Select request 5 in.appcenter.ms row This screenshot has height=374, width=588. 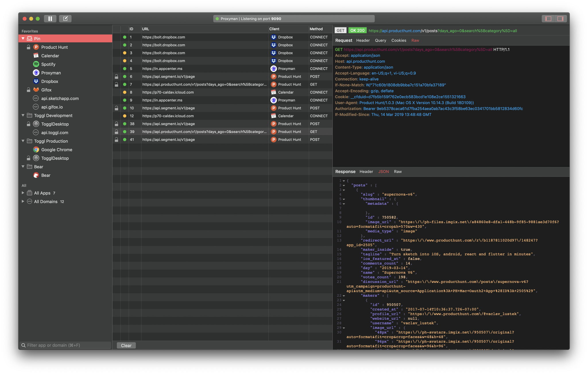222,69
